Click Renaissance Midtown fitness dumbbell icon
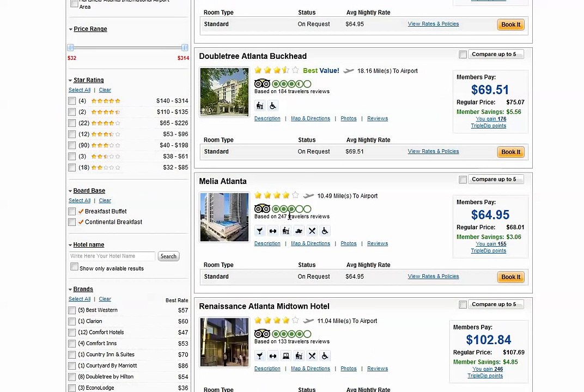Image resolution: width=584 pixels, height=392 pixels. point(272,356)
